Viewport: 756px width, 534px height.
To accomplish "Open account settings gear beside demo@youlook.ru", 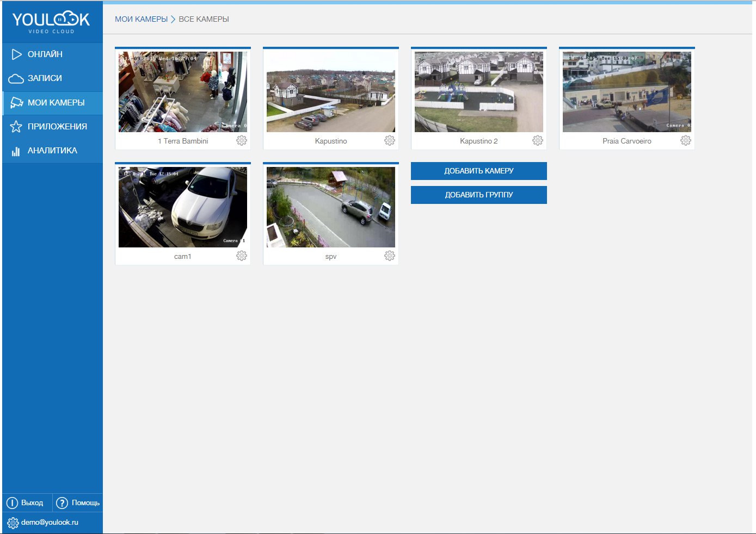I will 13,523.
